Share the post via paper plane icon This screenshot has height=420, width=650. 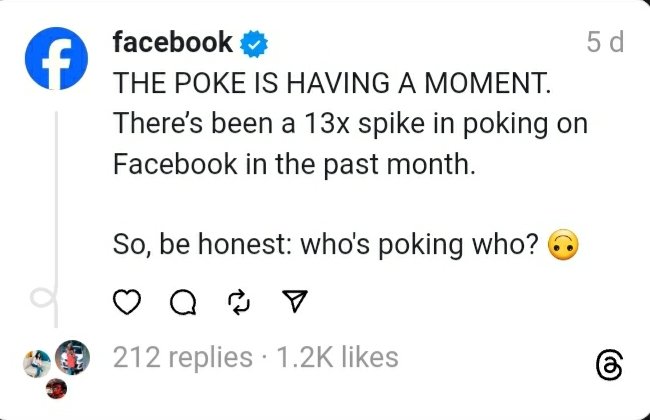click(x=295, y=303)
